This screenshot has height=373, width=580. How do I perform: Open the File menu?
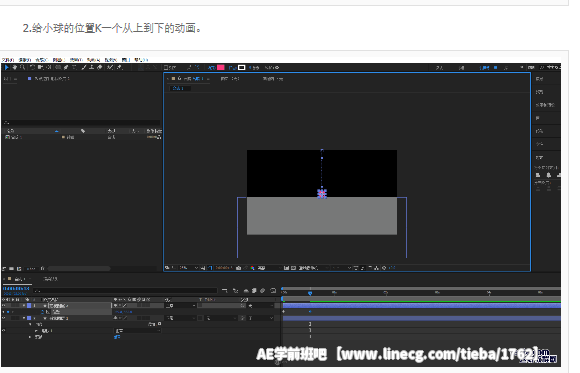click(8, 60)
